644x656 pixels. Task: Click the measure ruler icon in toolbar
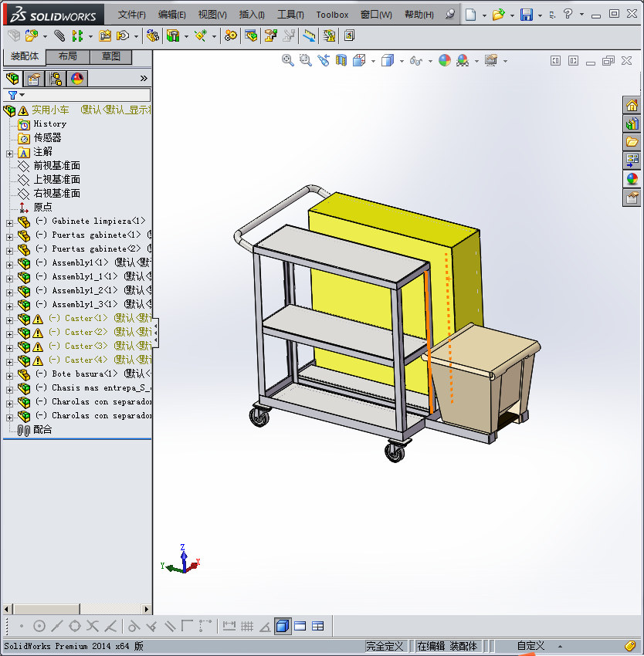point(309,36)
